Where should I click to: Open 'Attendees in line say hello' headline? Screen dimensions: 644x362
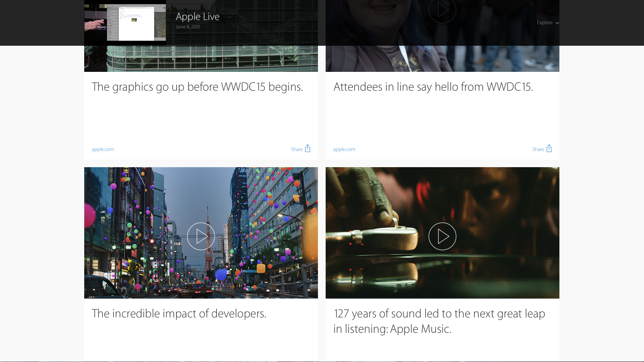coord(433,87)
